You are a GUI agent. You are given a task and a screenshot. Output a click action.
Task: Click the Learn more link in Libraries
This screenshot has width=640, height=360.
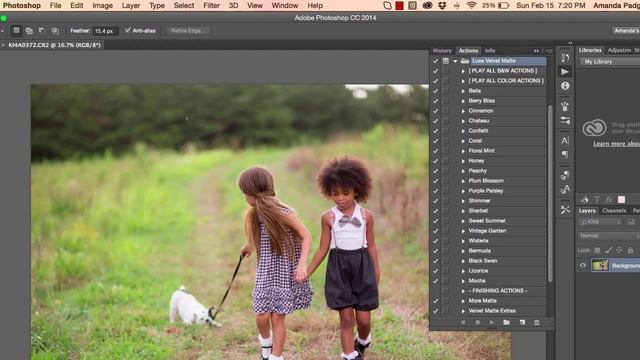pyautogui.click(x=616, y=144)
